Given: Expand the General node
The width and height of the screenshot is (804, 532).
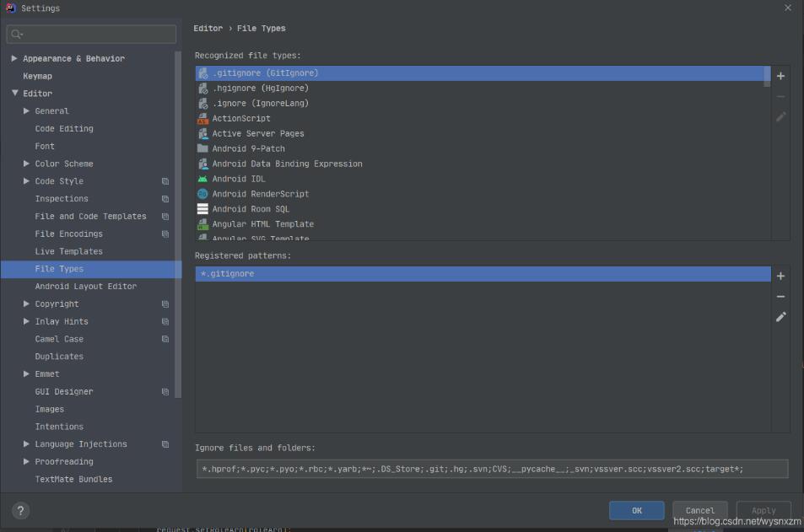Looking at the screenshot, I should click(26, 110).
